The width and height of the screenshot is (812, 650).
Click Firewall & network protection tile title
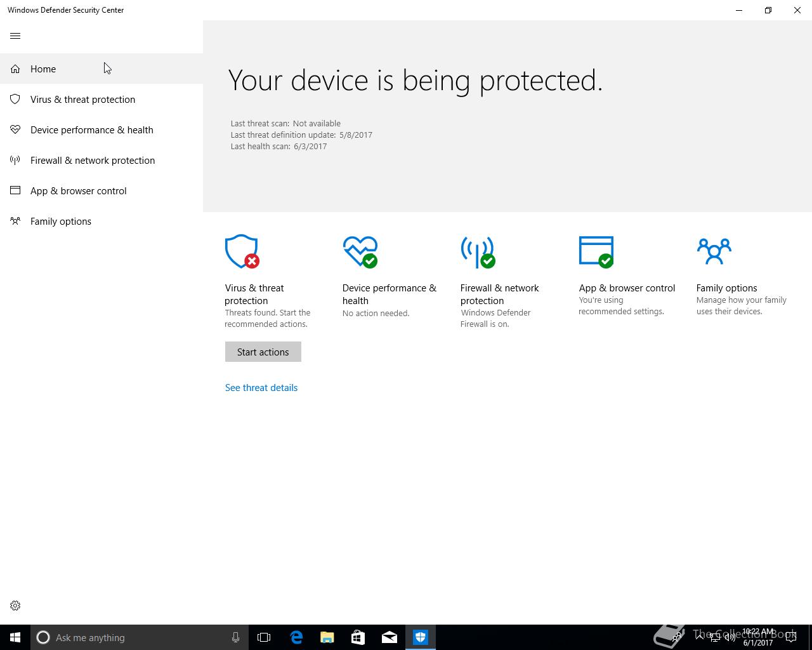point(500,295)
